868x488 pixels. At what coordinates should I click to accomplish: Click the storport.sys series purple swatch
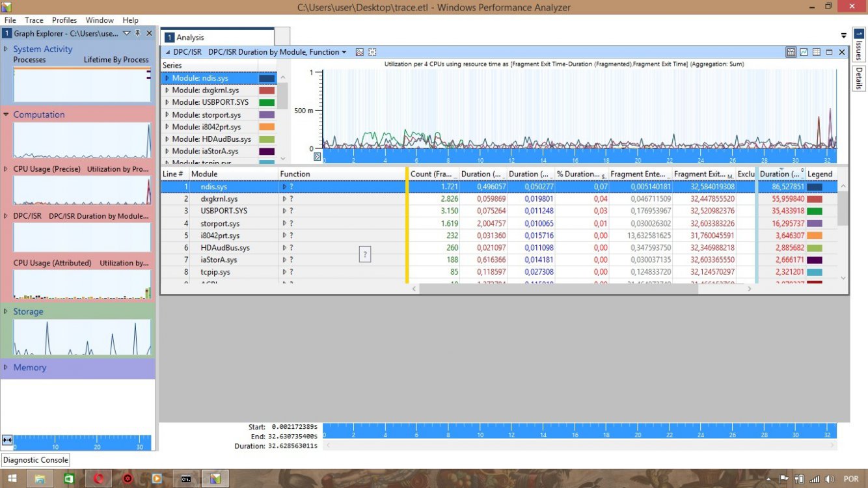click(x=267, y=115)
